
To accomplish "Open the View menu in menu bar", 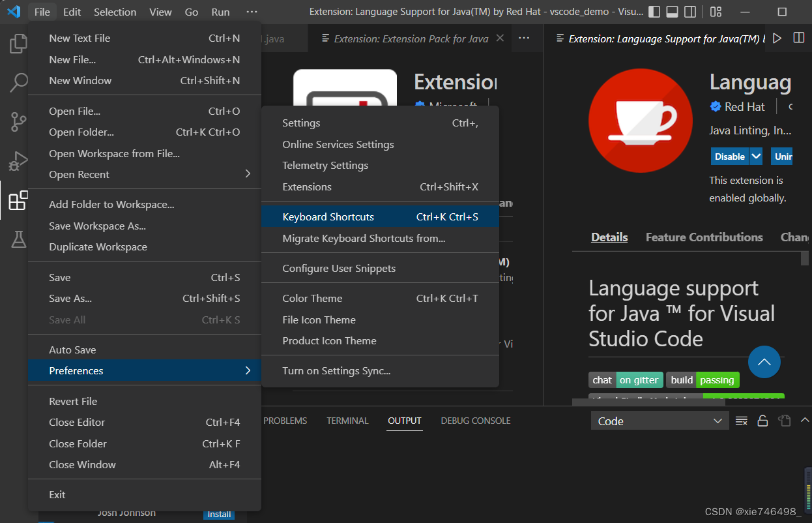I will (160, 12).
